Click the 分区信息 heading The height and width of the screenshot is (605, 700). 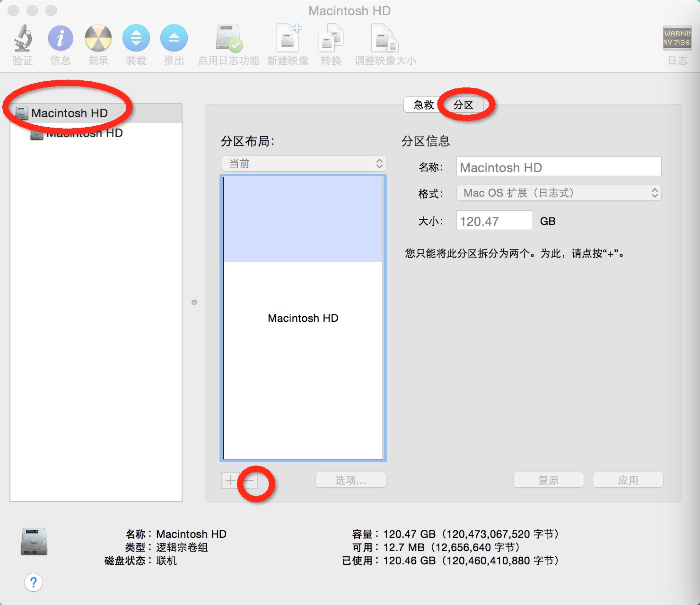tap(426, 141)
